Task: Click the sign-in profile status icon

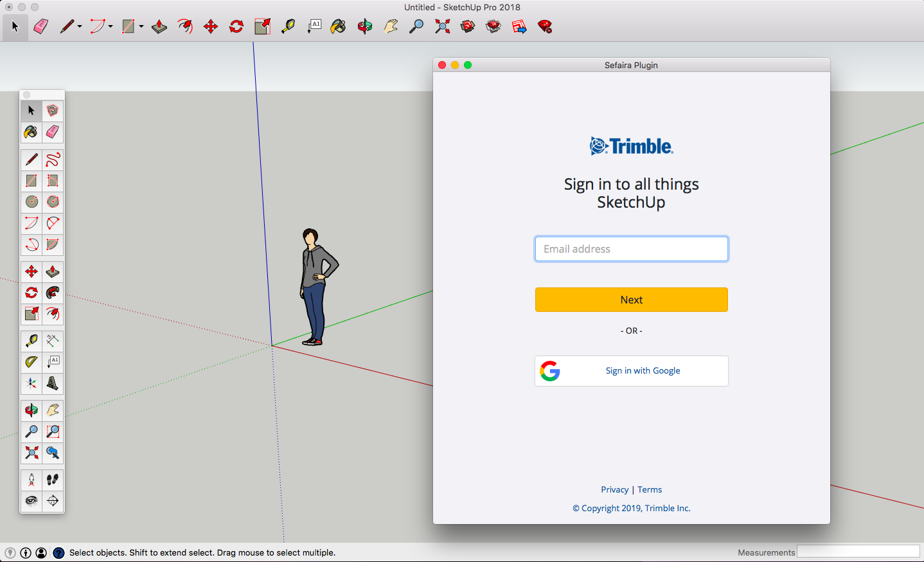Action: (x=41, y=553)
